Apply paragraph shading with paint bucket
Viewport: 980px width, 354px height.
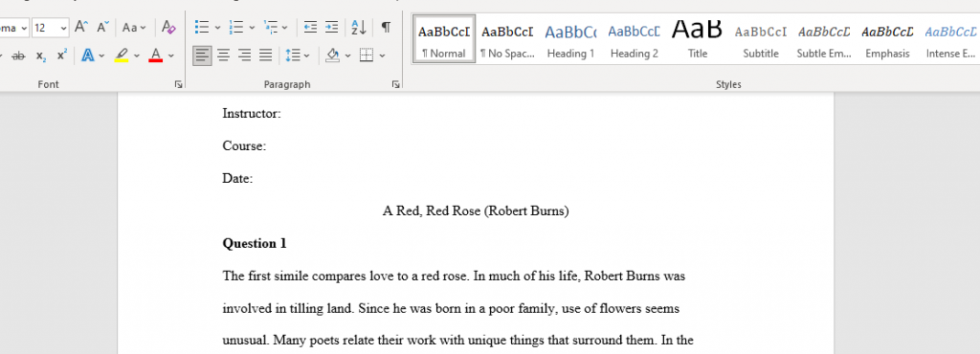[x=332, y=56]
